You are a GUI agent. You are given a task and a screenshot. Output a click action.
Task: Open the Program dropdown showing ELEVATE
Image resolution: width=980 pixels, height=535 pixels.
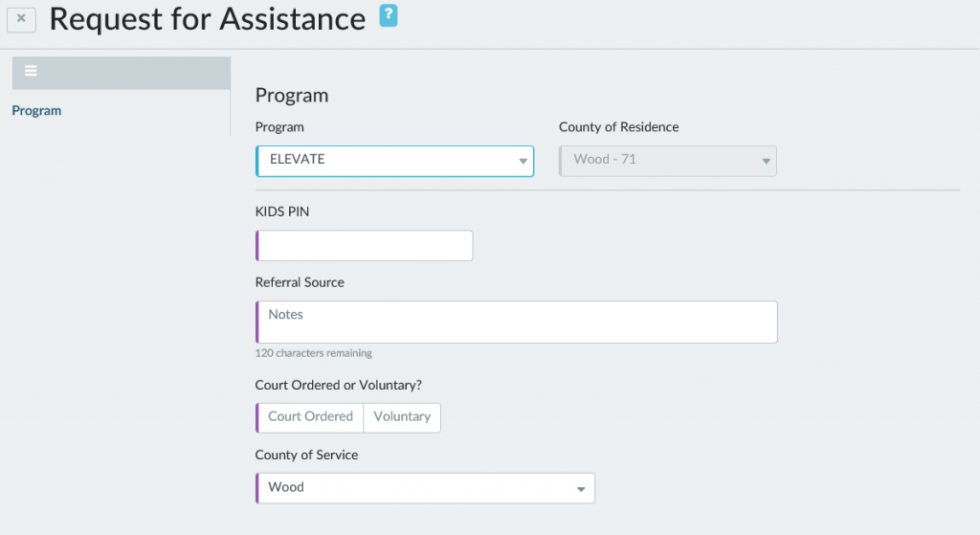[x=394, y=161]
